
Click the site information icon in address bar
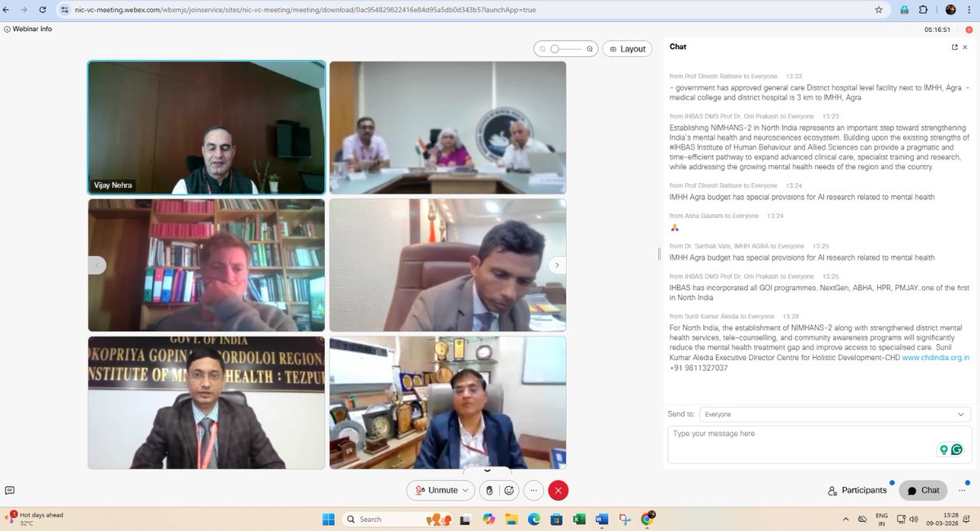click(65, 10)
